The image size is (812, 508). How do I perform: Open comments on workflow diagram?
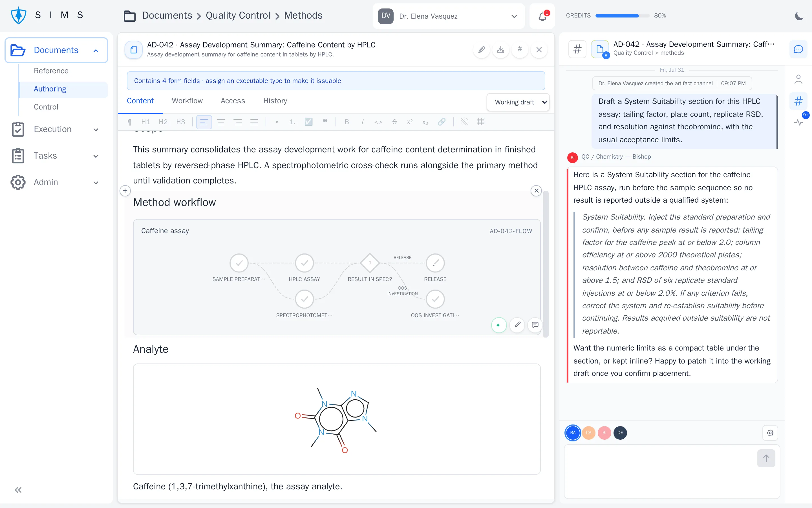pos(535,325)
